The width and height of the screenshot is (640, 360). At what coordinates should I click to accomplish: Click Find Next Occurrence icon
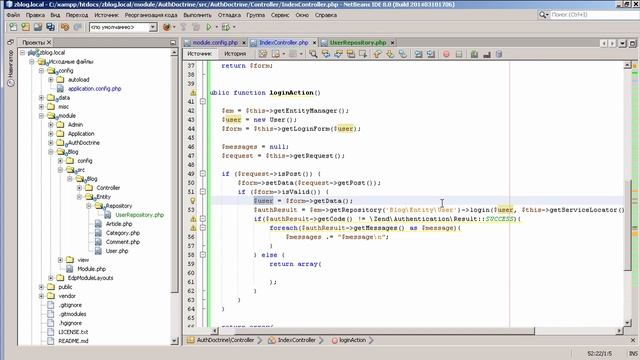pyautogui.click(x=338, y=54)
